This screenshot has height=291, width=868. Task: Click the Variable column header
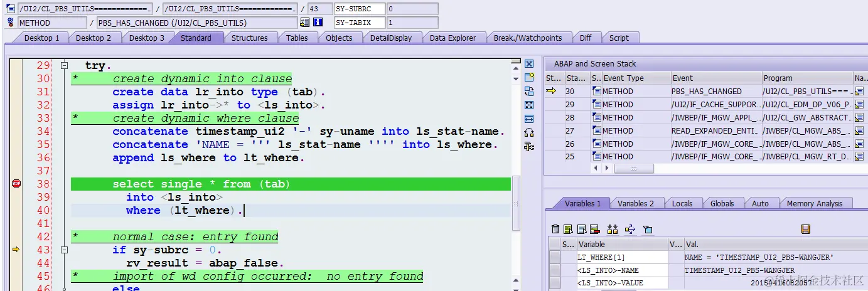pos(622,244)
